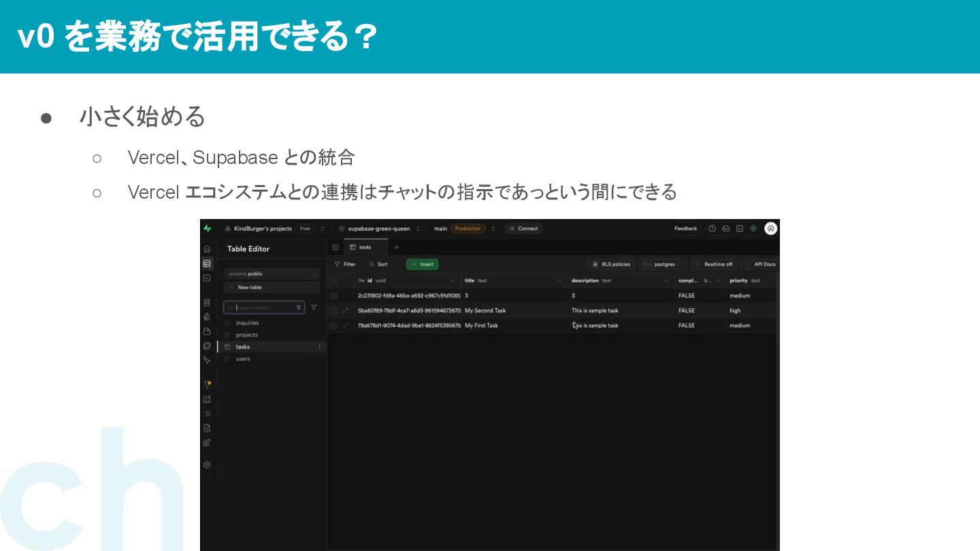Toggle the select-all rows header checkbox
Viewport: 980px width, 551px height.
(x=333, y=280)
